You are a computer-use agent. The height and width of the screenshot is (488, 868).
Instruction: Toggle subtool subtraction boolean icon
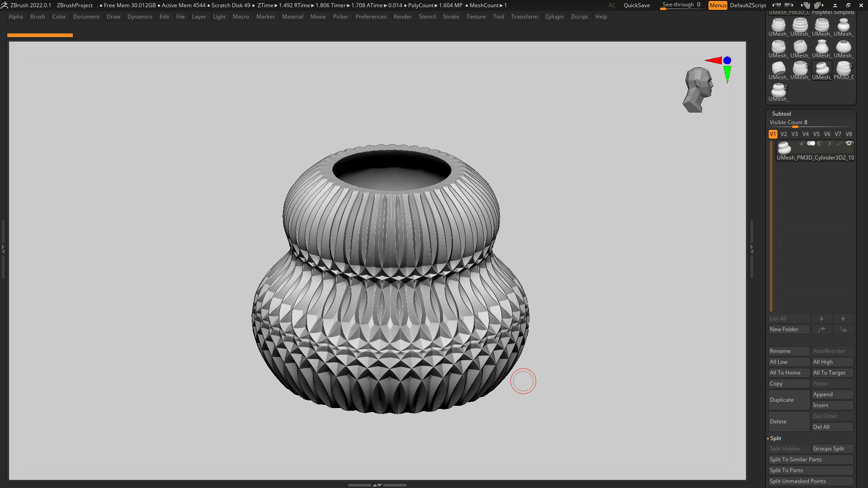(x=820, y=144)
